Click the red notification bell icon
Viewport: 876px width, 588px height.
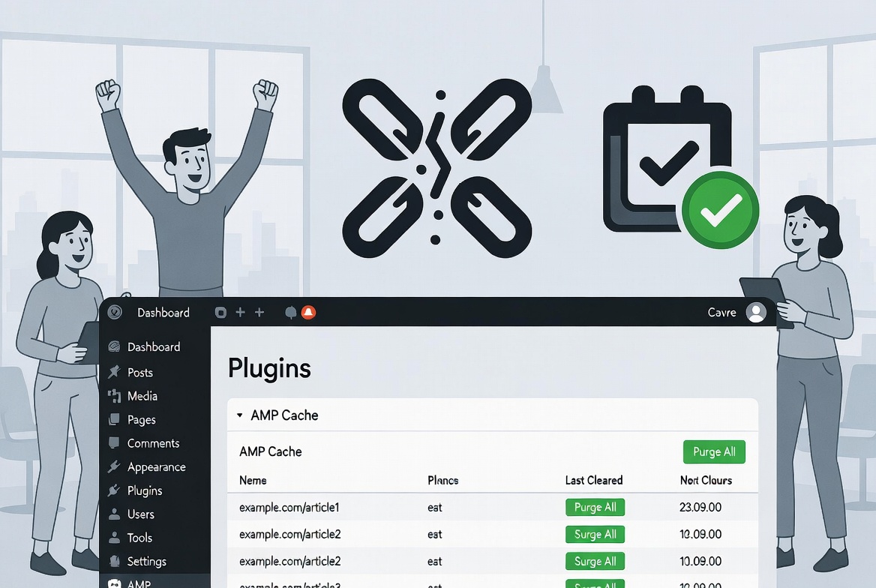click(x=308, y=313)
